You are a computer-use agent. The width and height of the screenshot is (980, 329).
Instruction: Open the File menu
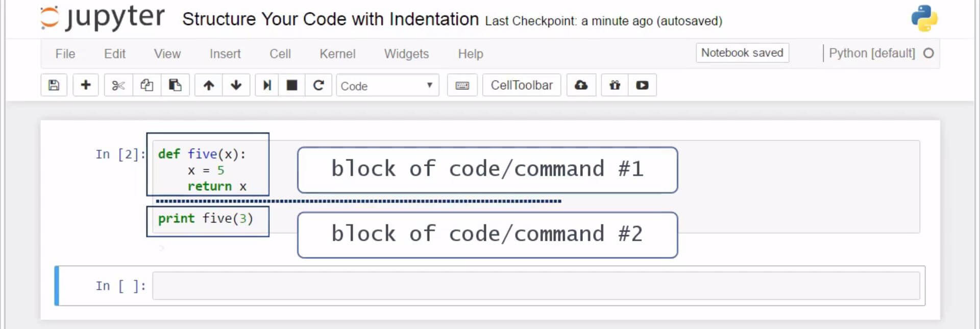[x=65, y=54]
